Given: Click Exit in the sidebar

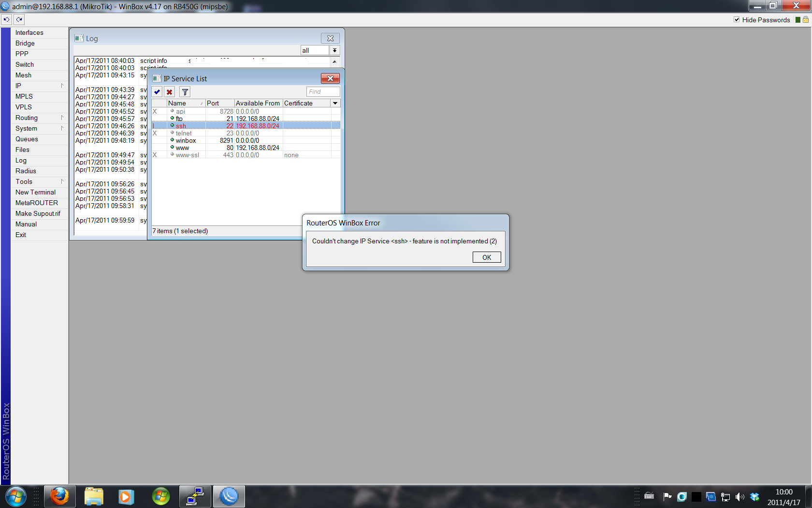Looking at the screenshot, I should click(x=20, y=235).
